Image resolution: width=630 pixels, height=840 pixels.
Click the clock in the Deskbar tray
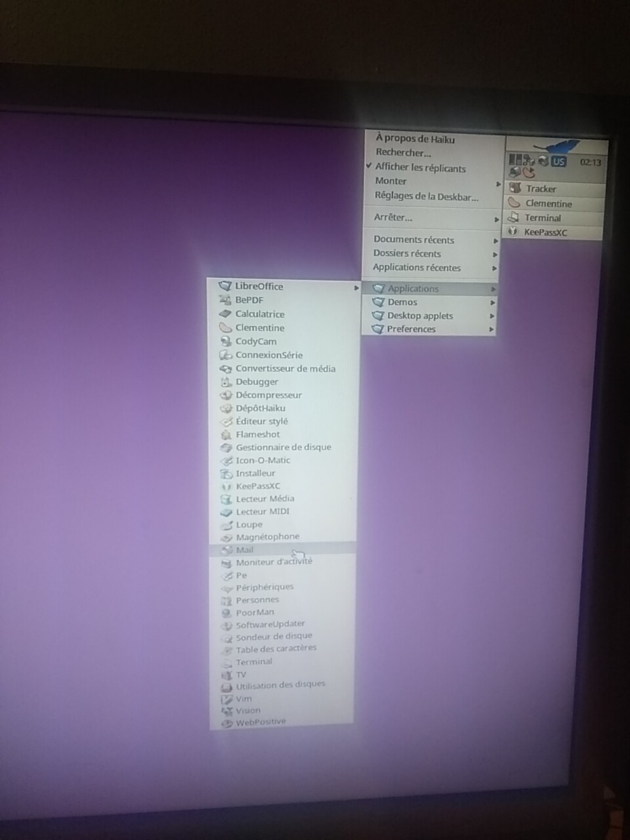pos(590,161)
